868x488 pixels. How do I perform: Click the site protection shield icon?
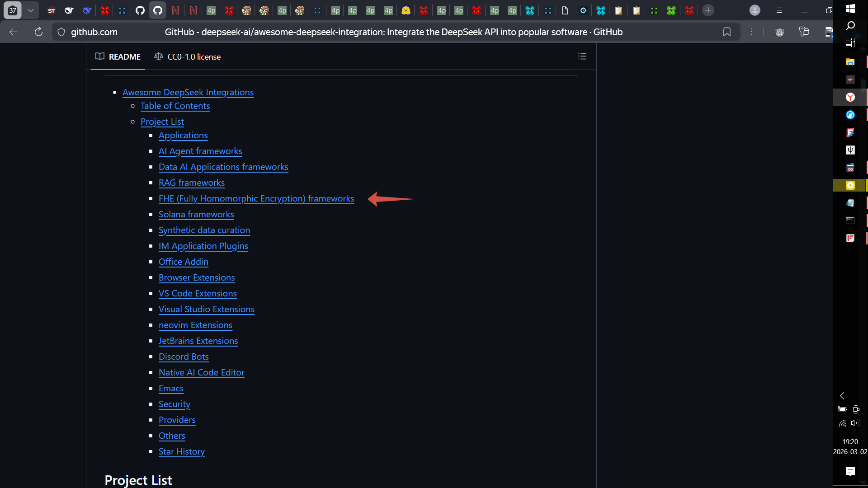coord(61,32)
